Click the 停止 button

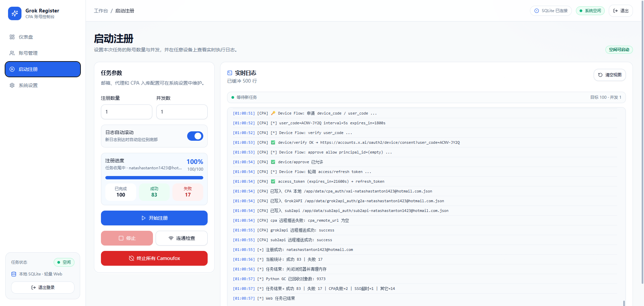click(x=127, y=238)
